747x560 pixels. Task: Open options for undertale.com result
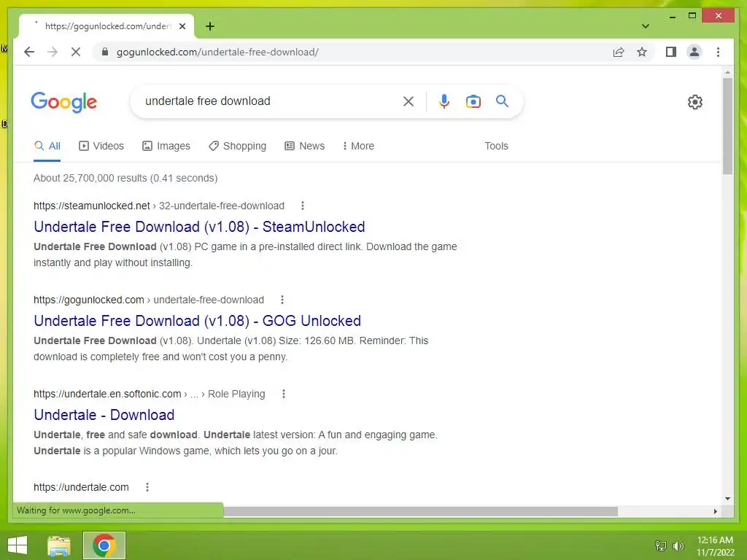point(147,487)
